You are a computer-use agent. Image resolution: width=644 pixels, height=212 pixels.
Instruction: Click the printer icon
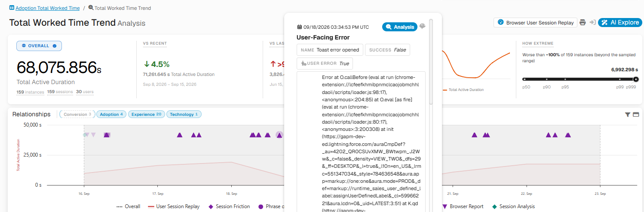[583, 22]
